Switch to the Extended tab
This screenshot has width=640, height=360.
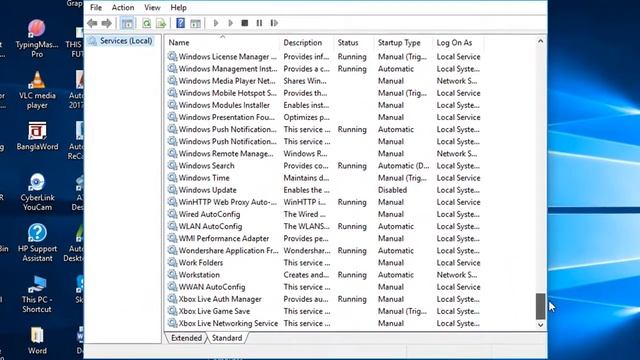(186, 338)
